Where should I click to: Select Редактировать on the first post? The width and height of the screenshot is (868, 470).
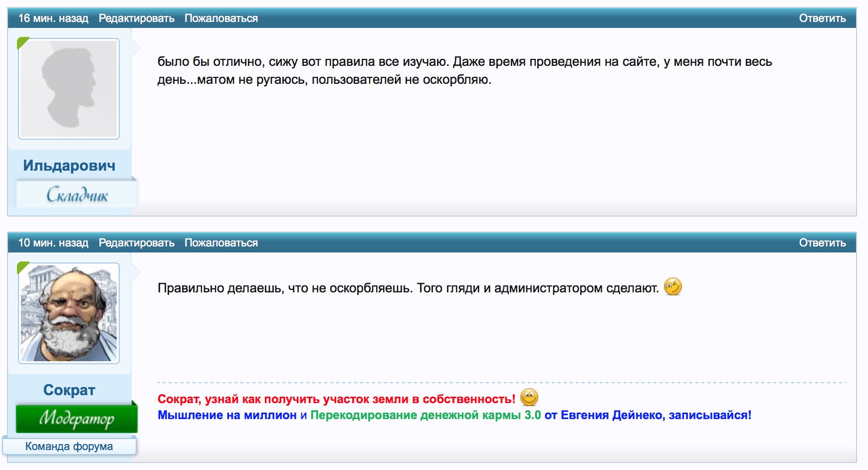[137, 18]
